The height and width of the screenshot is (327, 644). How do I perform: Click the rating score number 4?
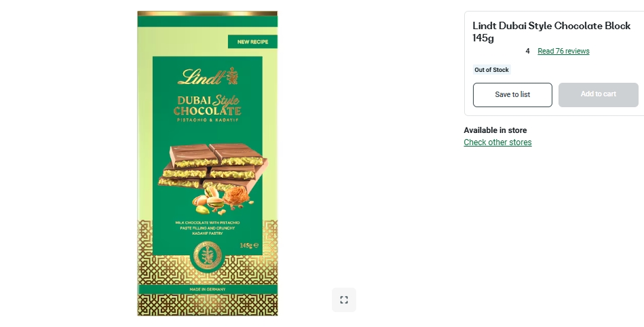click(x=528, y=51)
